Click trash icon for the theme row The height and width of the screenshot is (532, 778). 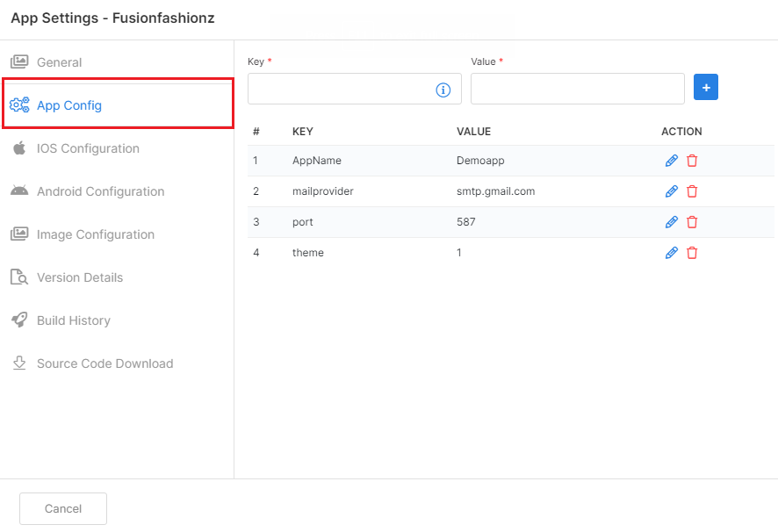[x=692, y=253]
